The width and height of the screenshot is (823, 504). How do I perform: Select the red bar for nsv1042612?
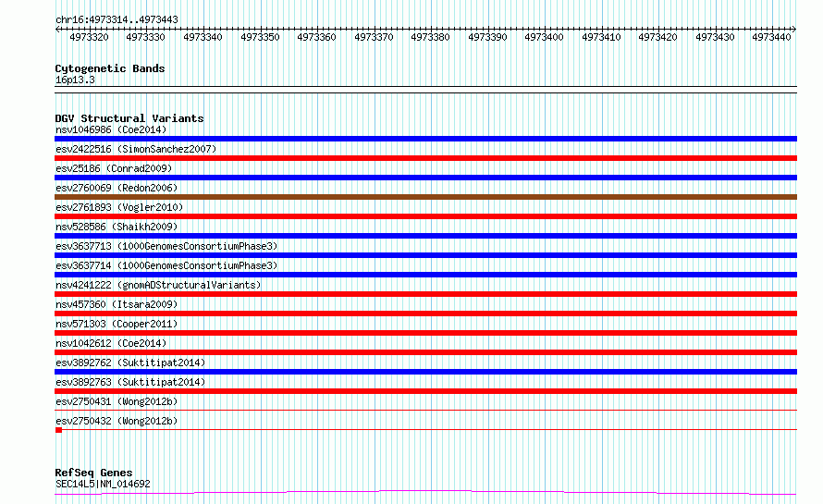425,353
